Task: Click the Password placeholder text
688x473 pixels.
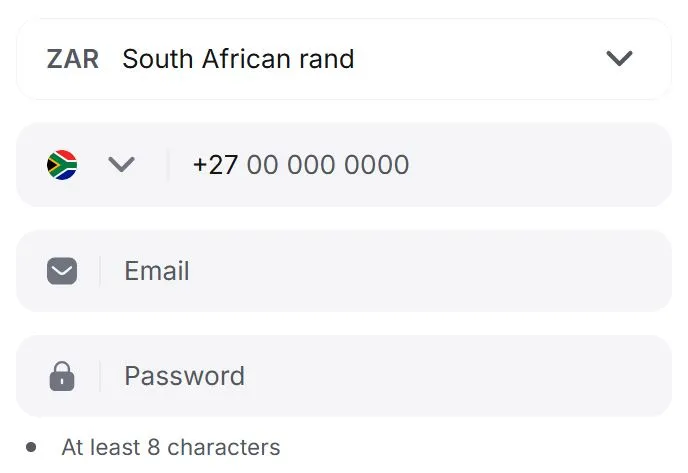Action: pyautogui.click(x=184, y=376)
